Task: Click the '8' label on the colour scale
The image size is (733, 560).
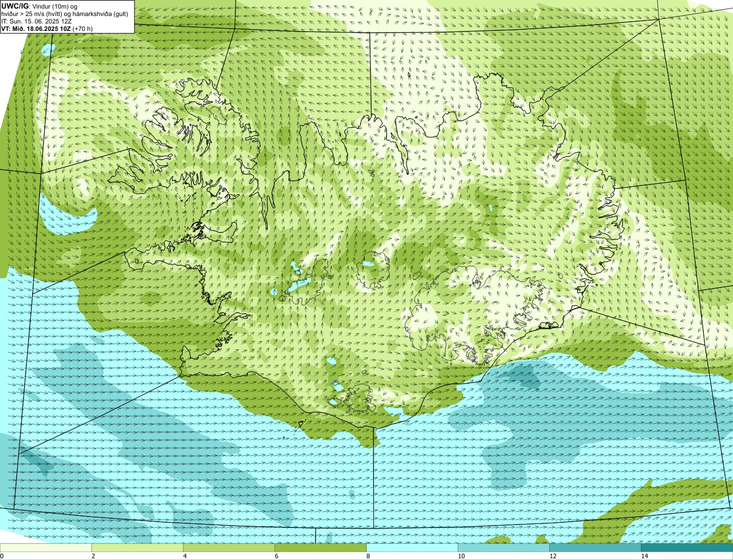Action: click(368, 556)
